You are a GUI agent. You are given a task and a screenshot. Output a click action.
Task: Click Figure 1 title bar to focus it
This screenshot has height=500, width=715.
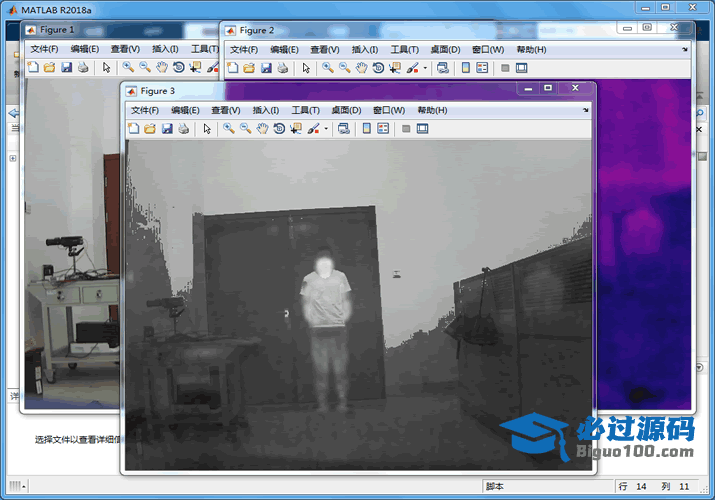click(120, 30)
